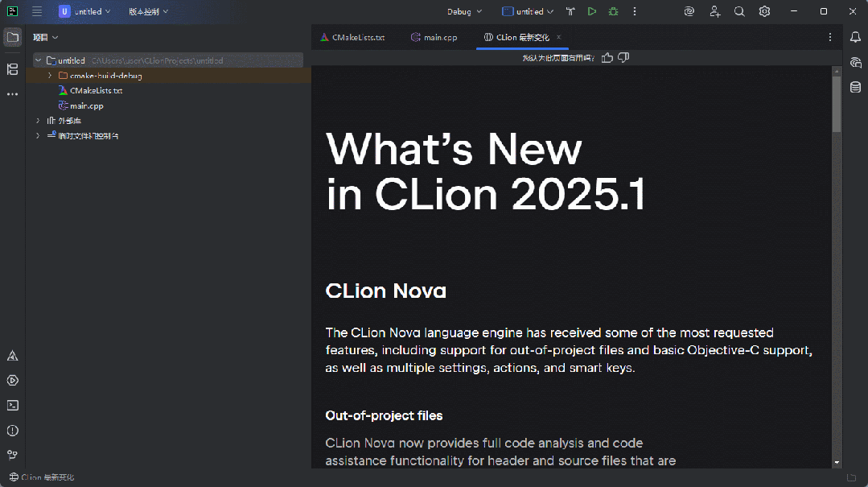
Task: Show more tool windows ellipsis
Action: click(x=12, y=94)
